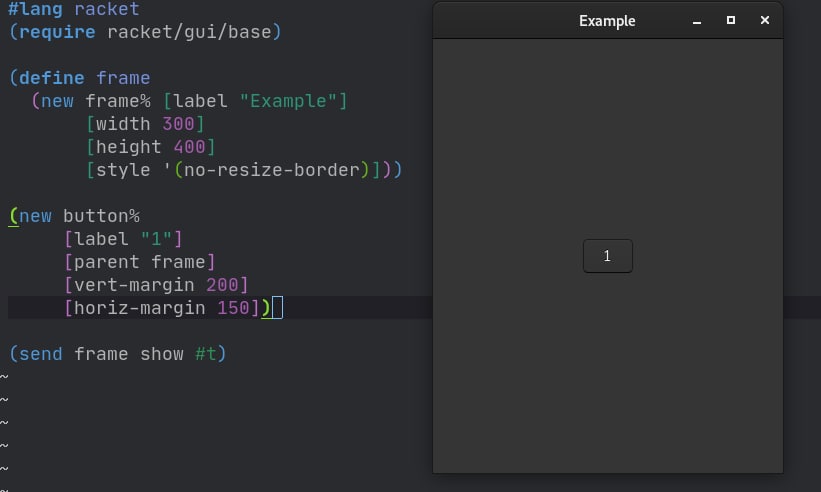
Task: Minimize the Example window
Action: pos(696,21)
